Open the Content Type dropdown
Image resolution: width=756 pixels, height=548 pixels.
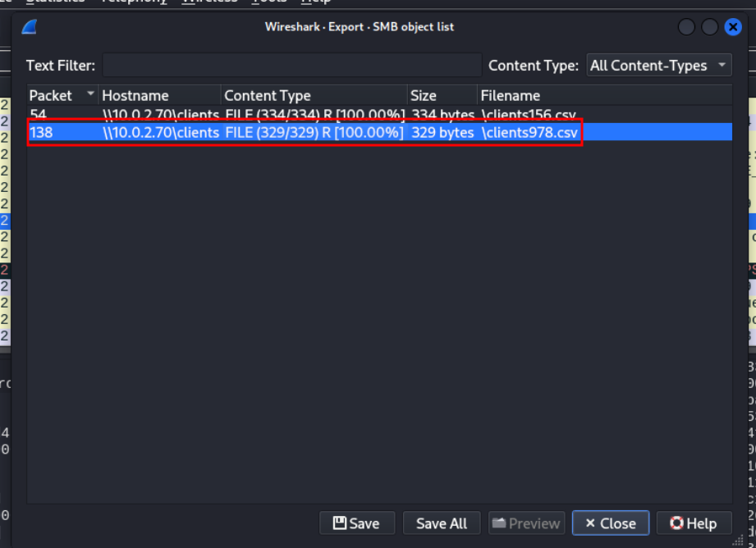coord(658,65)
